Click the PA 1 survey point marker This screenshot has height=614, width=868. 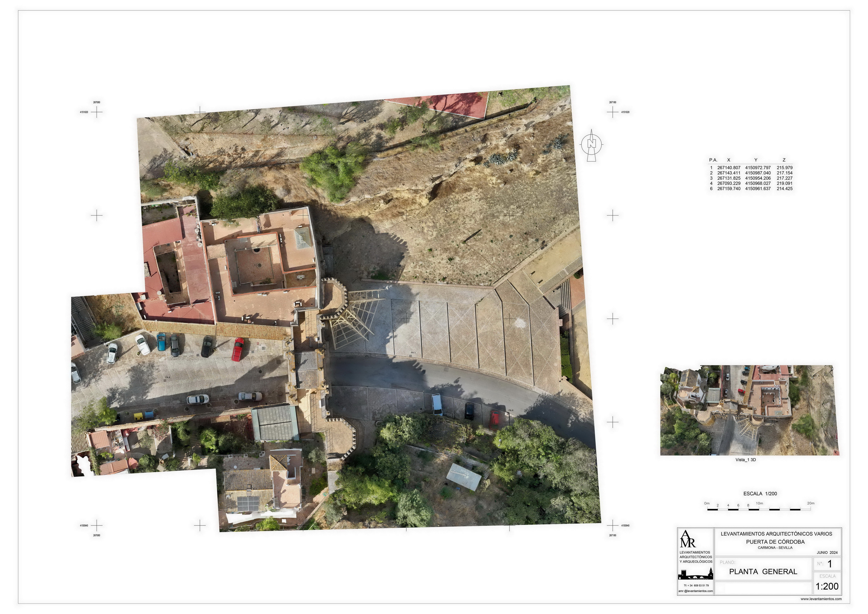click(411, 356)
